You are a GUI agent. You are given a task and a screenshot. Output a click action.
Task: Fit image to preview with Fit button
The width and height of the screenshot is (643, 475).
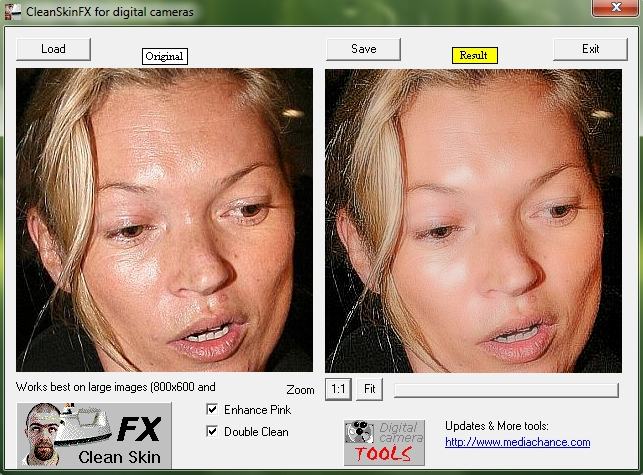click(369, 389)
